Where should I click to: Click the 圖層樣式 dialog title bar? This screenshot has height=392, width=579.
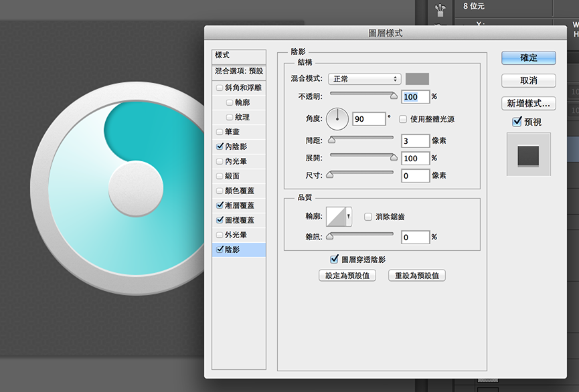pos(386,33)
